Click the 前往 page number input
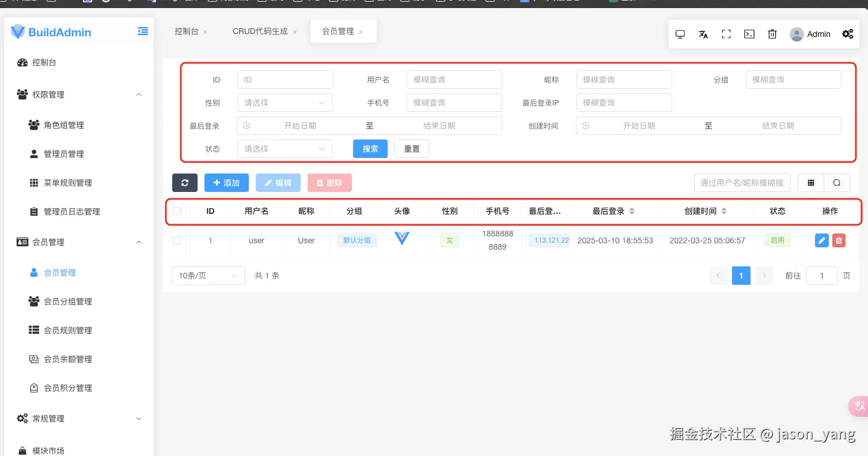868x456 pixels. point(822,276)
